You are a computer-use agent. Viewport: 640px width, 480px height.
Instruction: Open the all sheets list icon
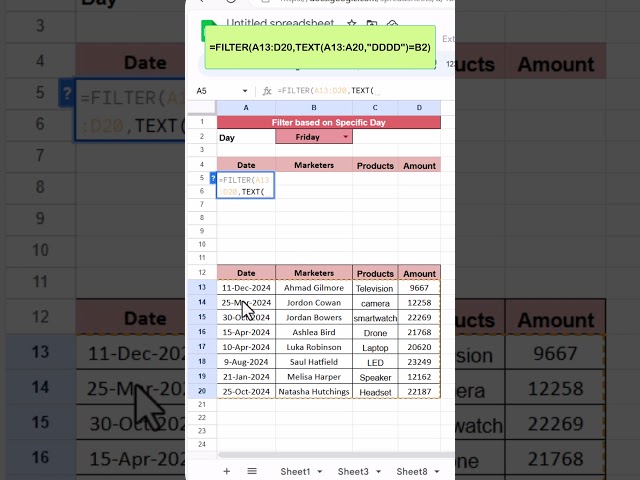252,471
